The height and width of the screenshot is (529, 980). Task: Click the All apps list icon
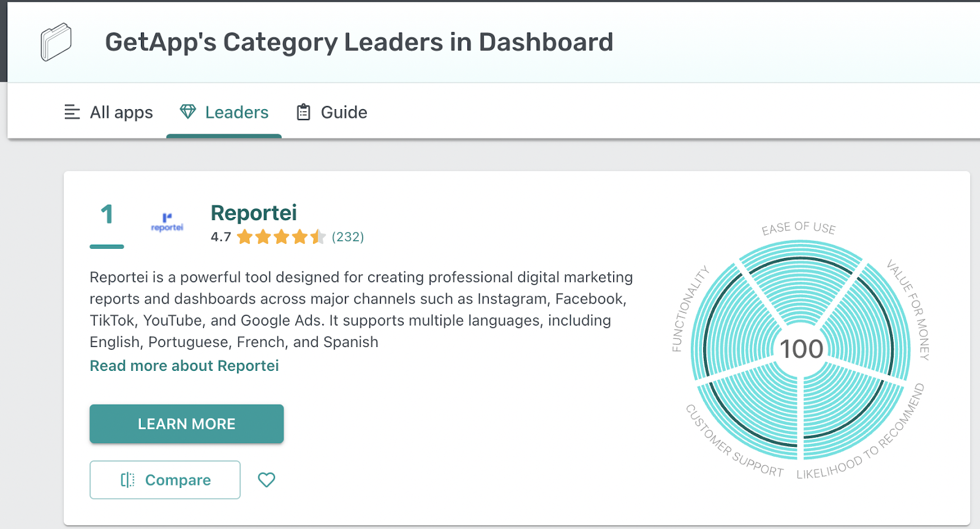coord(72,112)
